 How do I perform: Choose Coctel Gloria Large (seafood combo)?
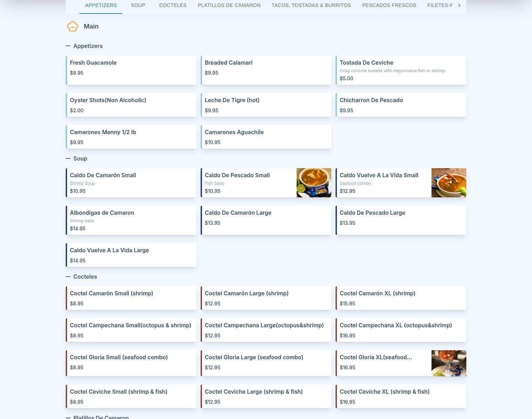click(266, 363)
